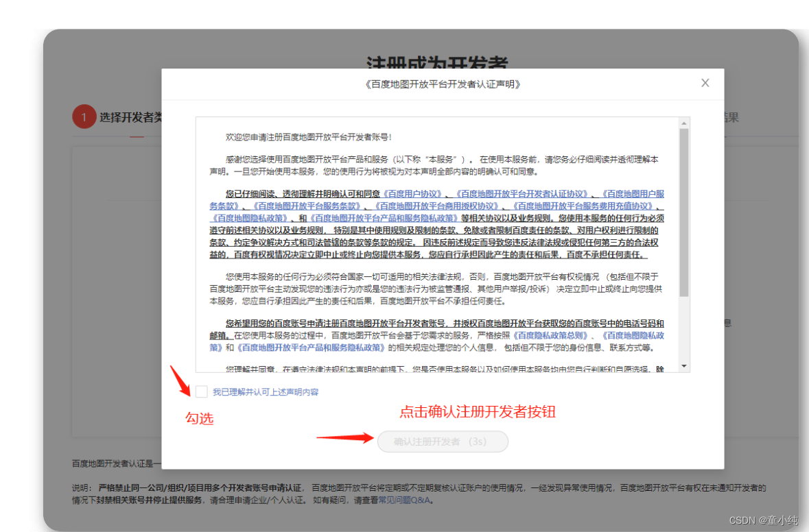
Task: Open the 《百度用户协议》 link
Action: coord(413,194)
